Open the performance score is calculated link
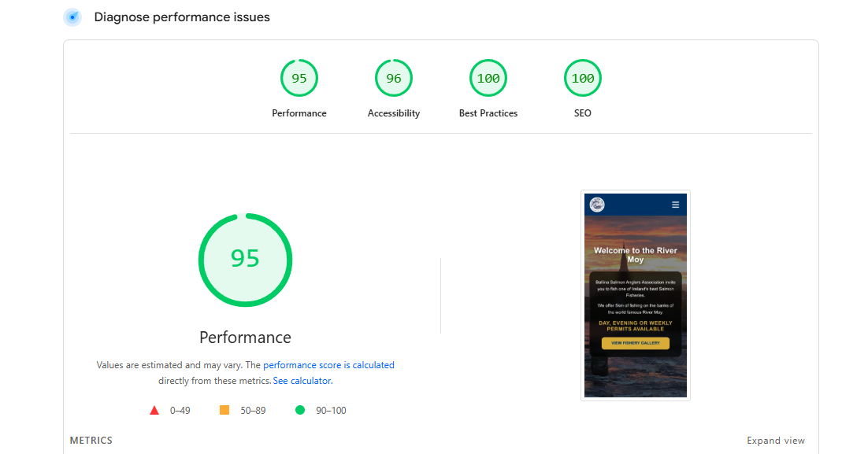 [328, 365]
